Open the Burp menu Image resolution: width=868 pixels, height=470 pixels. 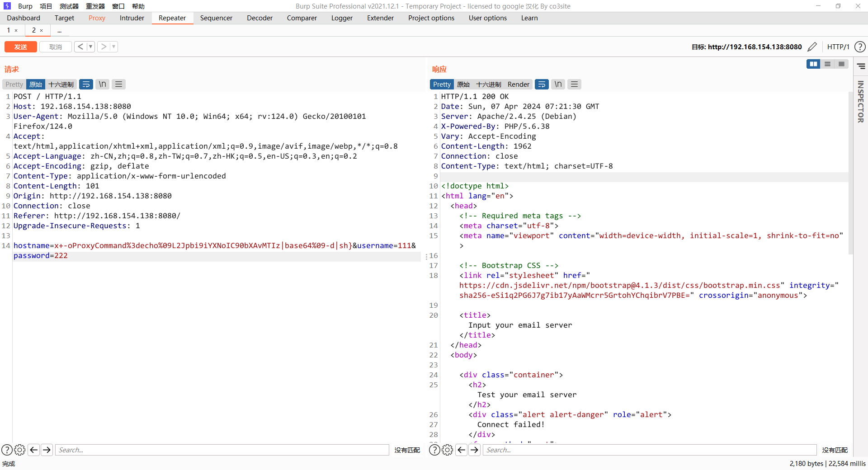(x=25, y=6)
